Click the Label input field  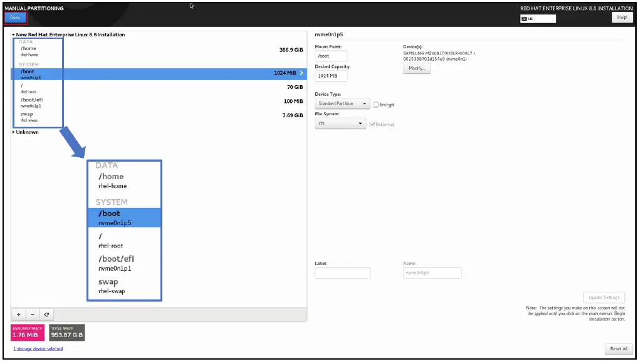click(342, 273)
